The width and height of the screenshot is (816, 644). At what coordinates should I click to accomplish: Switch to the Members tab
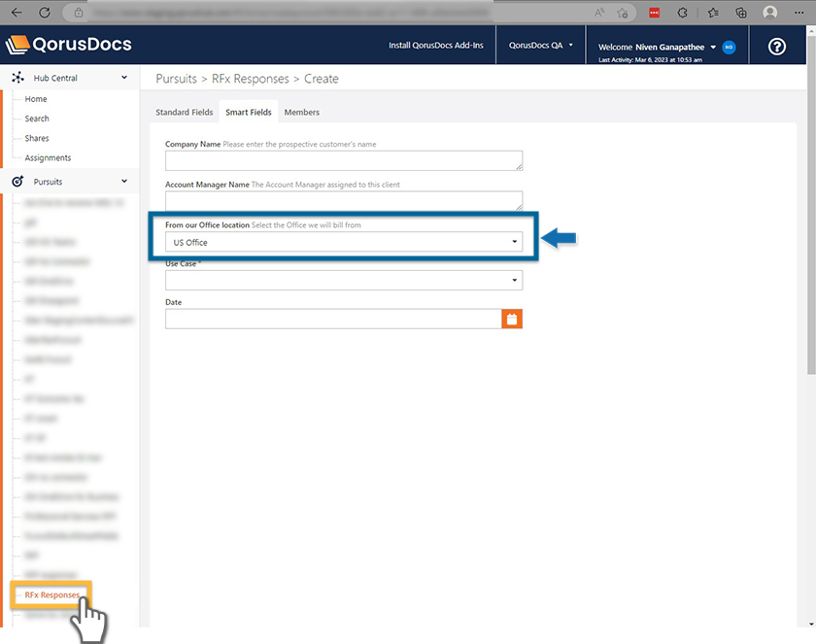point(302,113)
